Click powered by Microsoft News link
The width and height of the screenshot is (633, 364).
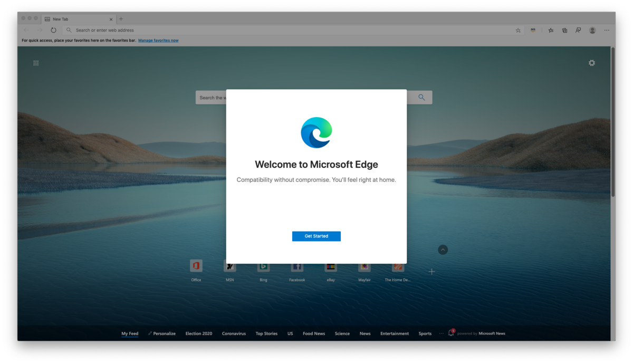[481, 333]
